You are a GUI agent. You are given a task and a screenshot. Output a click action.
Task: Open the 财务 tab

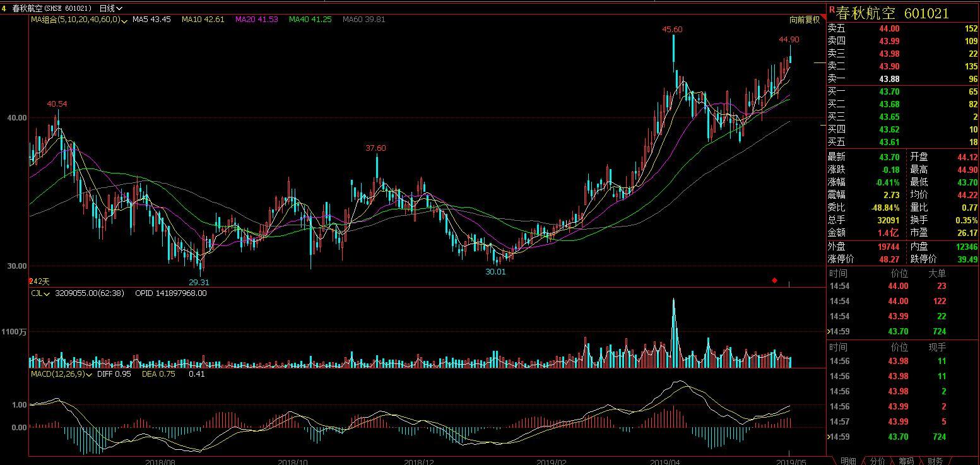coord(935,461)
